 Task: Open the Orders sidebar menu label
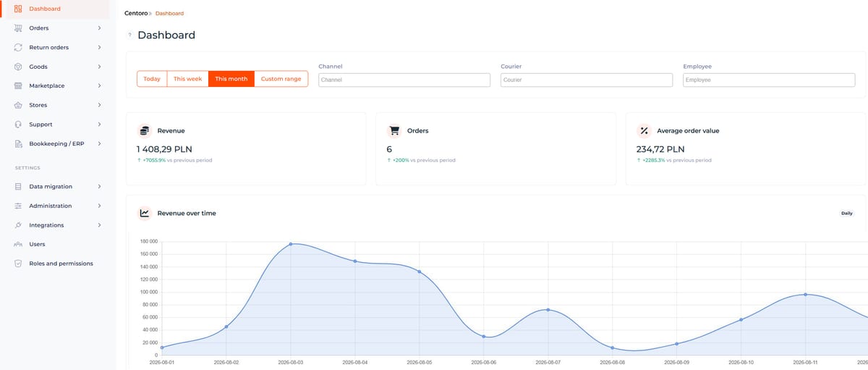tap(39, 28)
